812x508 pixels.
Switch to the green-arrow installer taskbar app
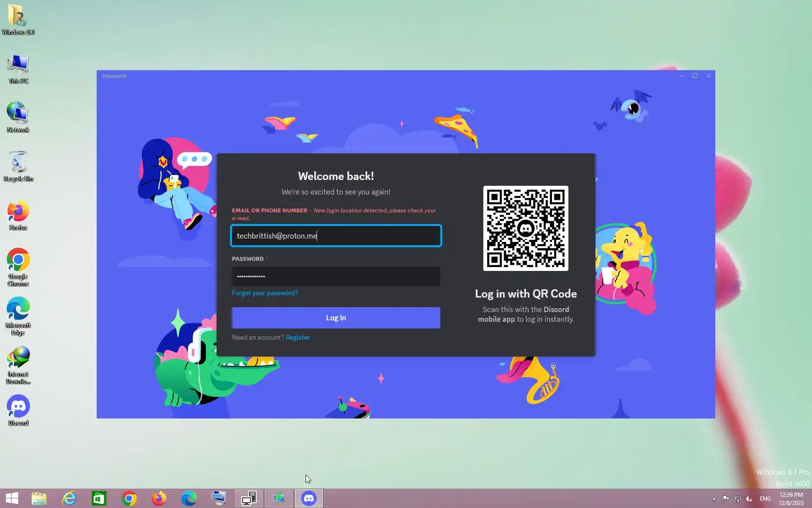[279, 498]
